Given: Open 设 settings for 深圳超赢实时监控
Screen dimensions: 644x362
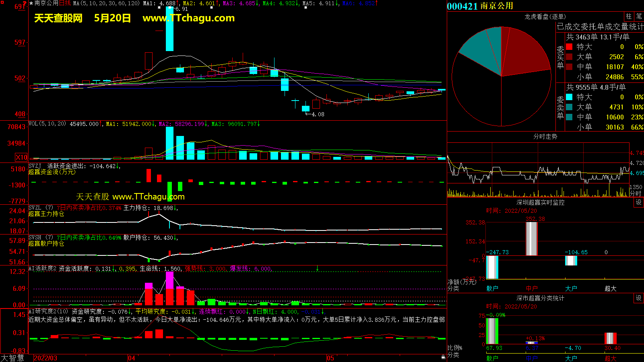Looking at the screenshot, I should (x=638, y=202).
